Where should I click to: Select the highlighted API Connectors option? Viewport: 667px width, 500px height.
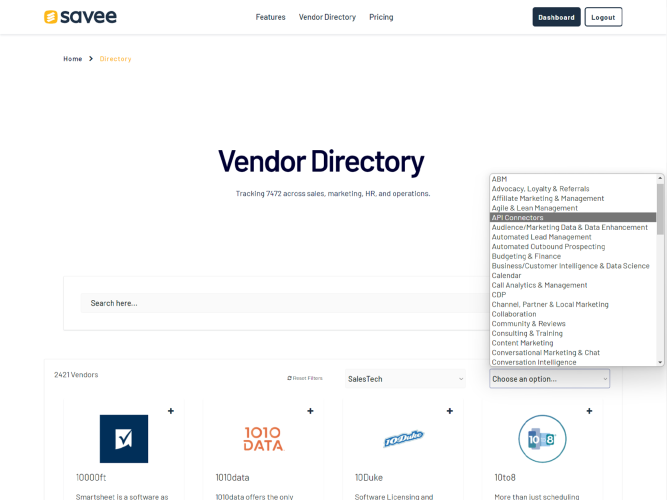[573, 217]
